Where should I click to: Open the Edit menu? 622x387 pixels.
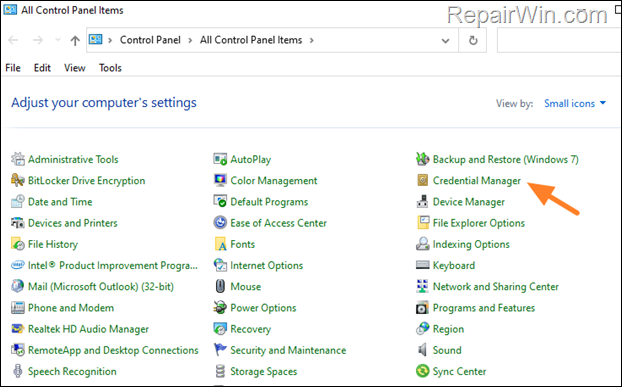coord(42,68)
